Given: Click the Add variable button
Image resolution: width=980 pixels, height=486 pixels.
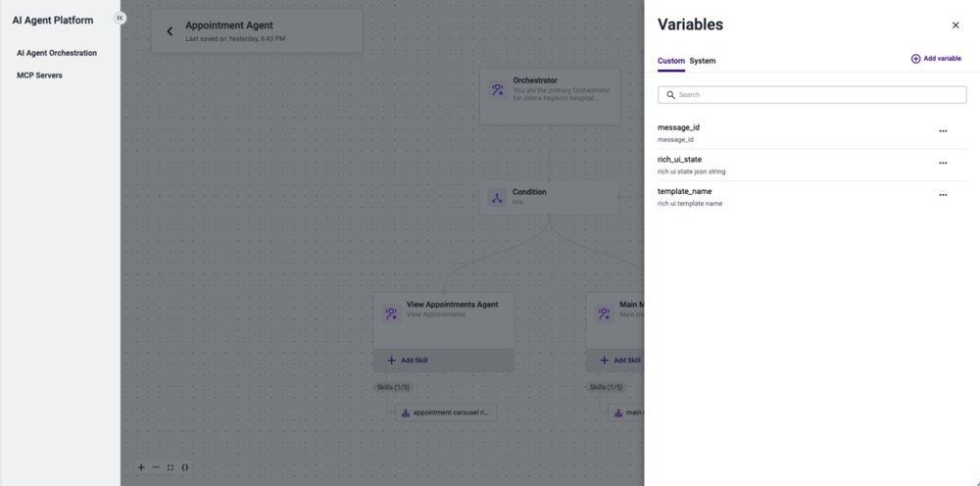Looking at the screenshot, I should coord(936,59).
